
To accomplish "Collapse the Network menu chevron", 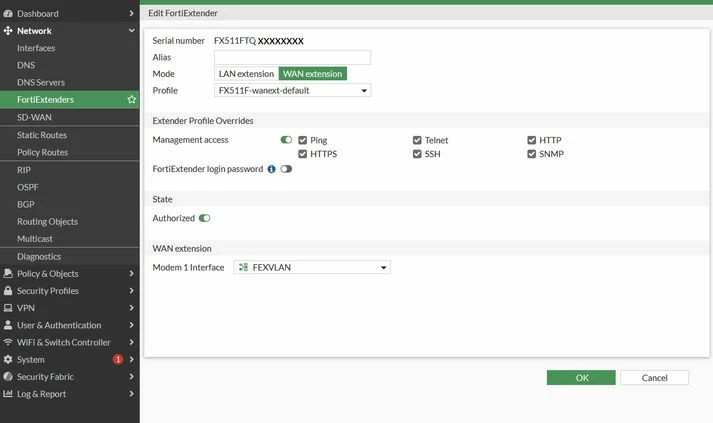I will 131,31.
